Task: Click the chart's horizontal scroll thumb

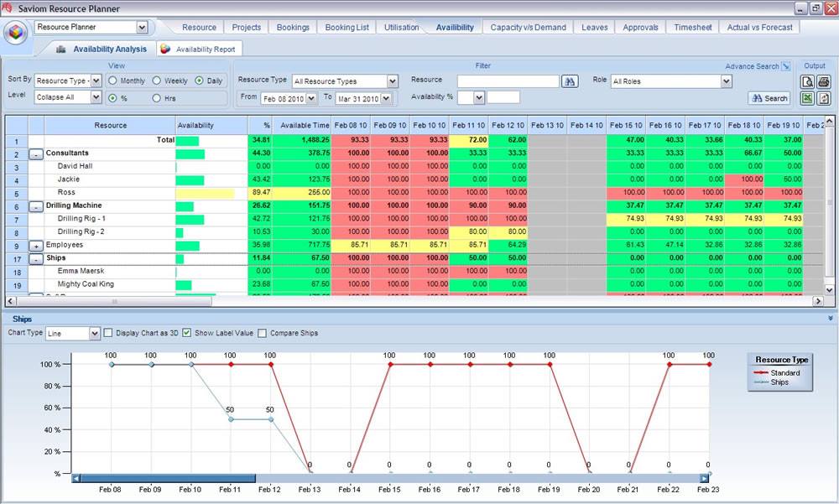Action: 168,478
